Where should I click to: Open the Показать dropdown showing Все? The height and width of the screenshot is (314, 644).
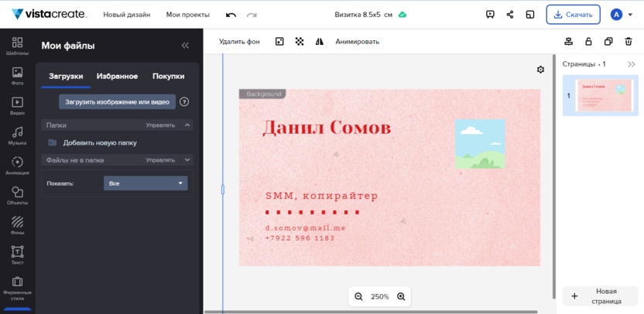[x=146, y=183]
